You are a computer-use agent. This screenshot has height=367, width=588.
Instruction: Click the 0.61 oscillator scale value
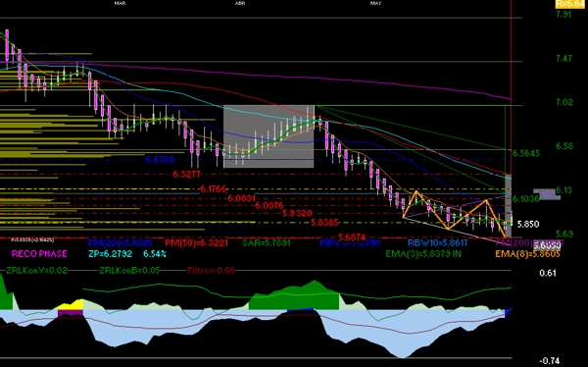pos(548,273)
